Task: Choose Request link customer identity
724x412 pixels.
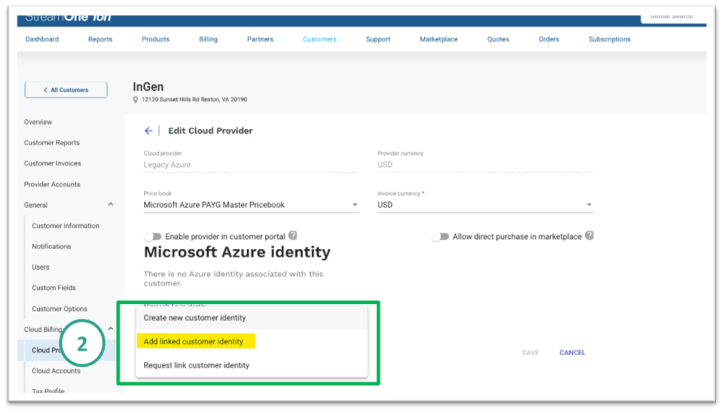Action: point(196,365)
